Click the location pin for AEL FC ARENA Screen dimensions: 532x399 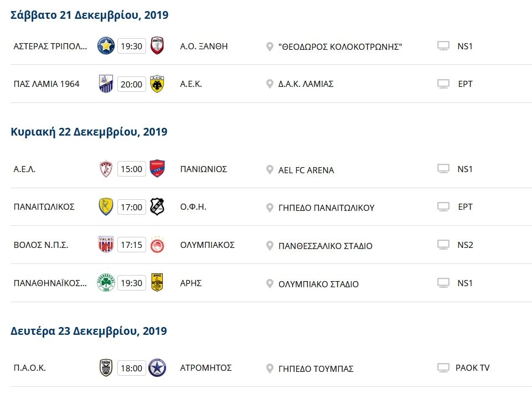(270, 169)
